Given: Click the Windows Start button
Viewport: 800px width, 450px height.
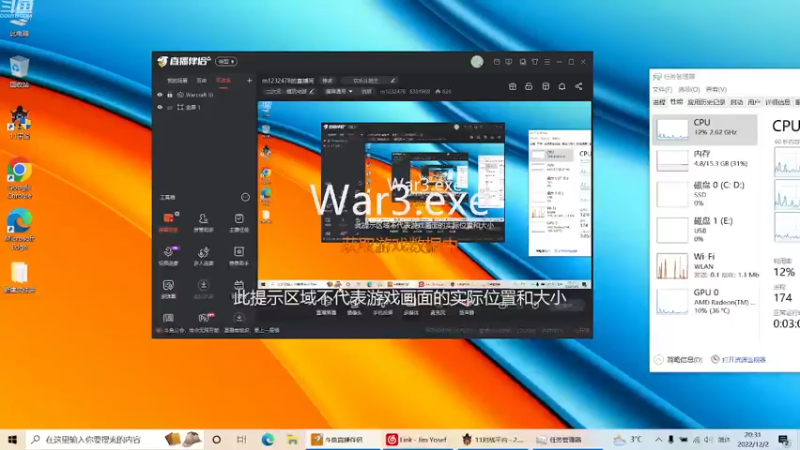Looking at the screenshot, I should point(12,439).
